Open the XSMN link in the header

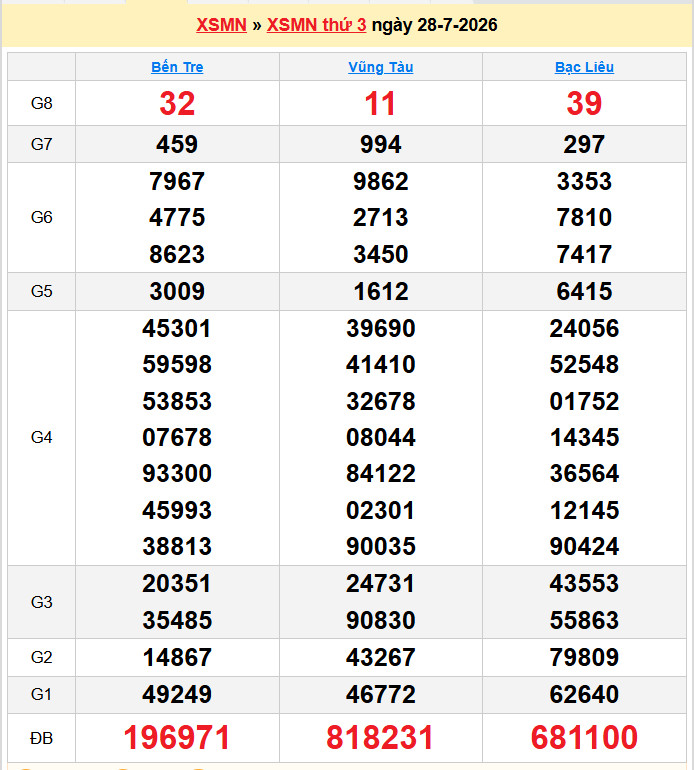point(221,25)
